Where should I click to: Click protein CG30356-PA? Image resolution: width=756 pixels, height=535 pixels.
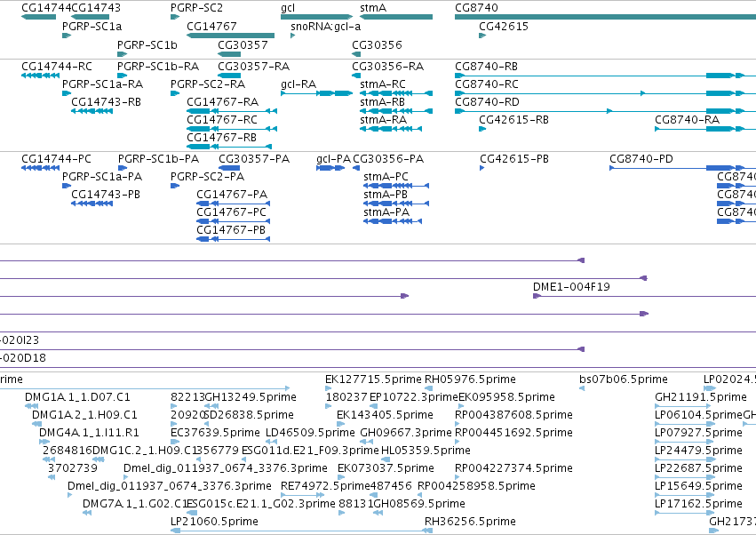pyautogui.click(x=356, y=168)
